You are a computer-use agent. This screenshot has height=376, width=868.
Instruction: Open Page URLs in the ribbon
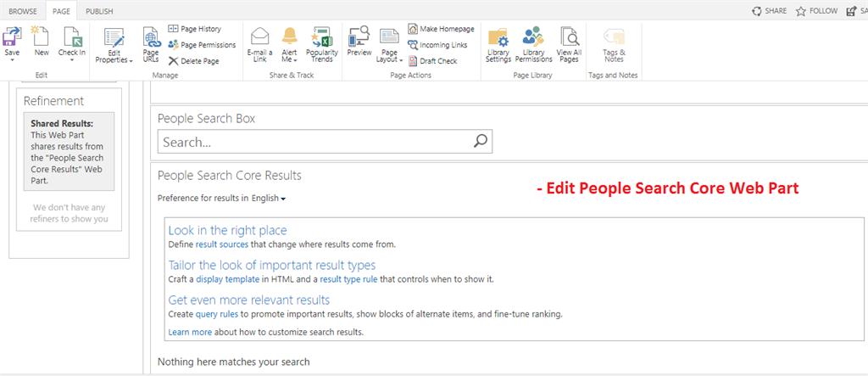[x=151, y=40]
